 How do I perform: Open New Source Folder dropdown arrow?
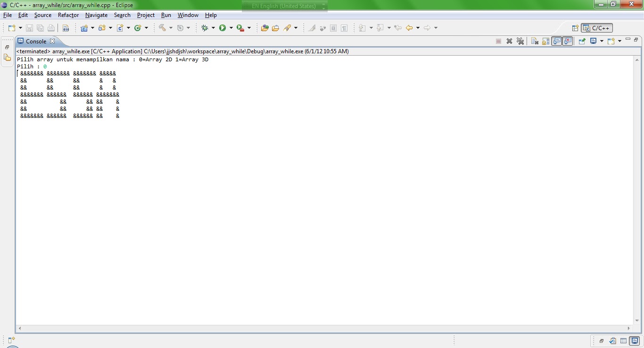coord(110,28)
